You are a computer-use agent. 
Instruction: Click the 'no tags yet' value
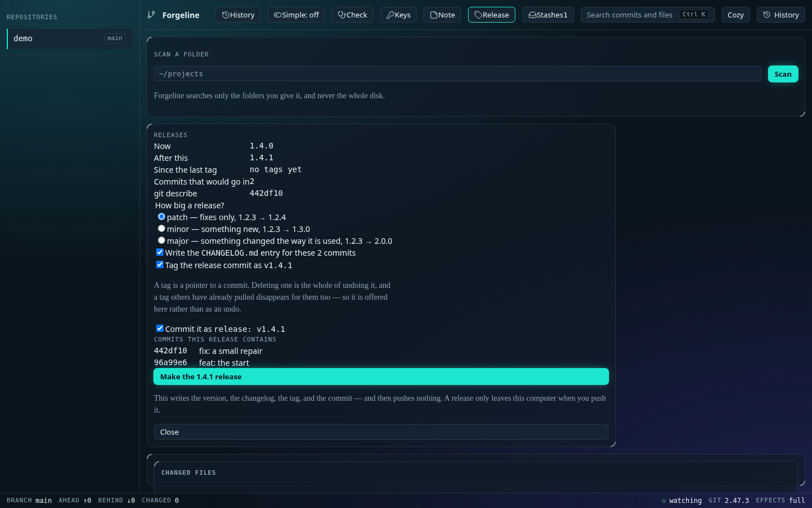pyautogui.click(x=276, y=169)
